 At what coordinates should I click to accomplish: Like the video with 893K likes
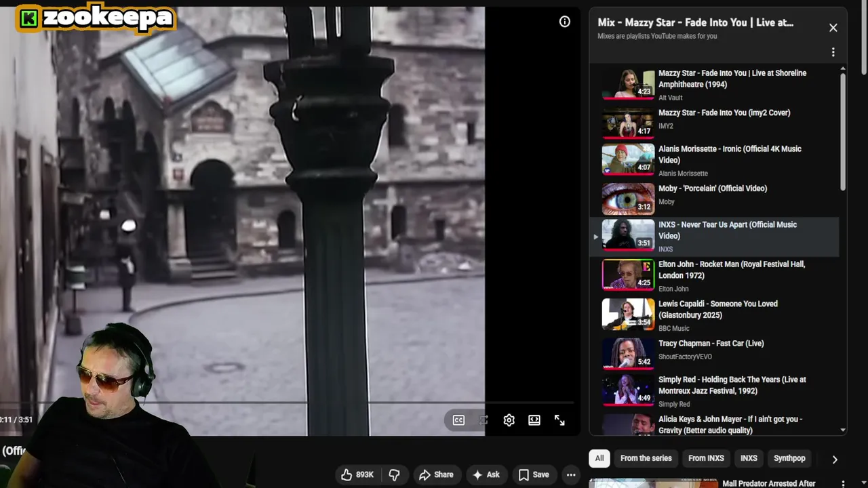pos(357,474)
